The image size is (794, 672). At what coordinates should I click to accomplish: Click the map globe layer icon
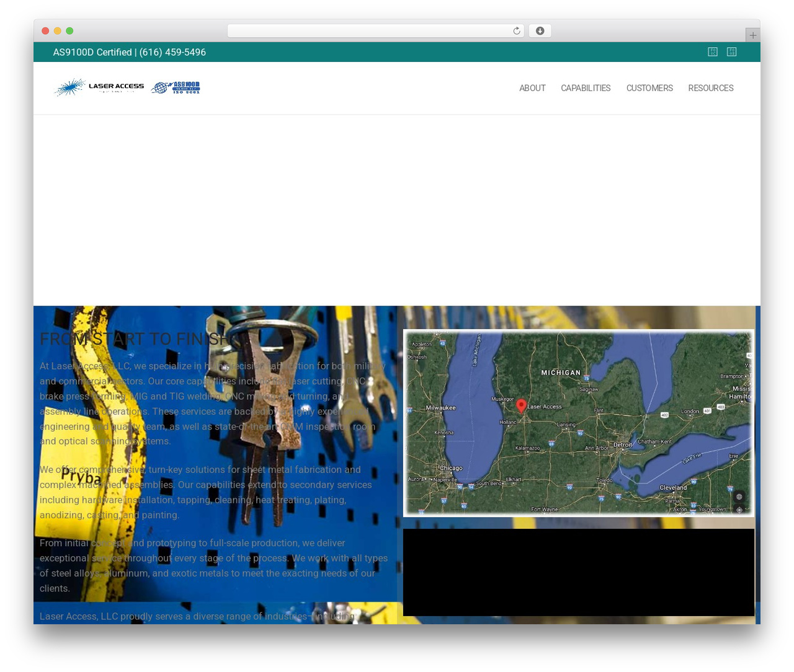pyautogui.click(x=739, y=497)
